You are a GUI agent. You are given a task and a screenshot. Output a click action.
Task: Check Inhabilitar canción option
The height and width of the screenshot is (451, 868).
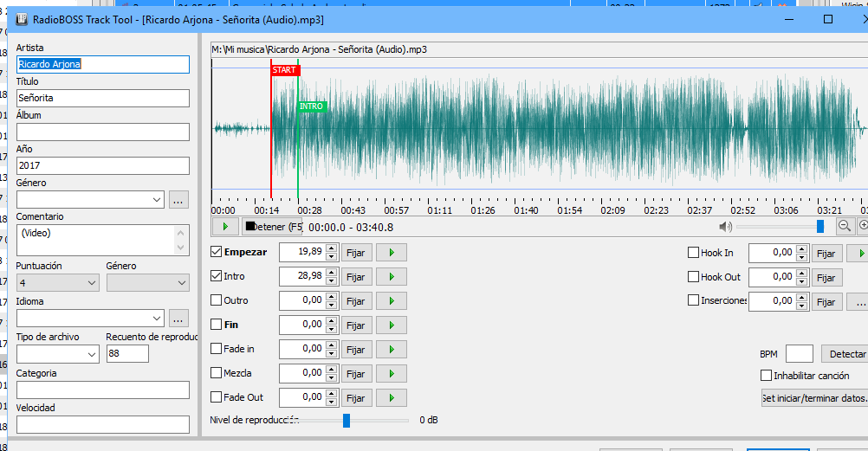[766, 375]
